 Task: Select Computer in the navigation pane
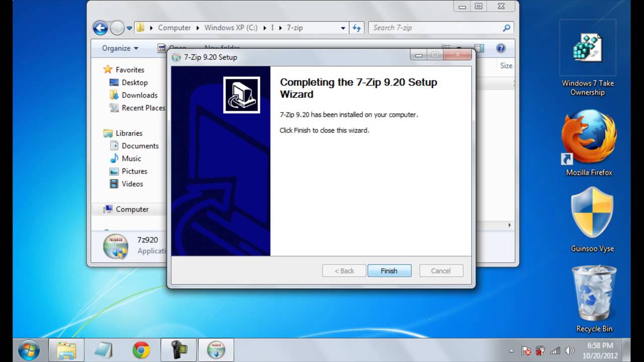(132, 209)
